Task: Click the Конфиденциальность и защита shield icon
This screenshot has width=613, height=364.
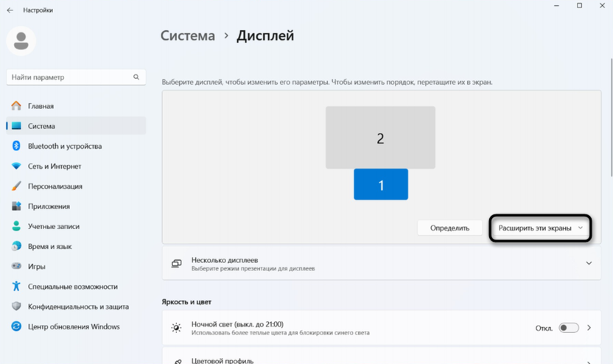Action: point(16,306)
